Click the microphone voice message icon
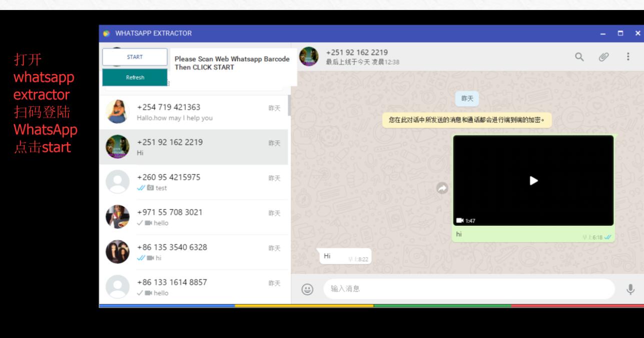The image size is (644, 338). click(x=630, y=289)
